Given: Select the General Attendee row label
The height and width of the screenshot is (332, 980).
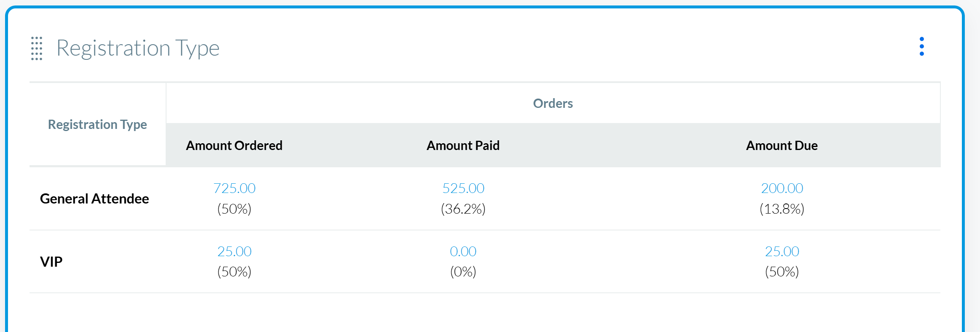Looking at the screenshot, I should 94,198.
